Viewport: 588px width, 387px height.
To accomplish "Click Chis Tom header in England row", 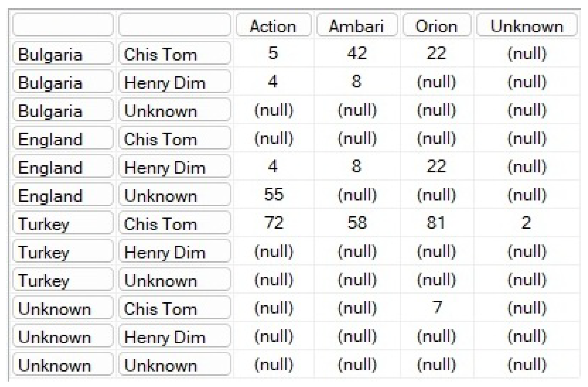I will [175, 138].
